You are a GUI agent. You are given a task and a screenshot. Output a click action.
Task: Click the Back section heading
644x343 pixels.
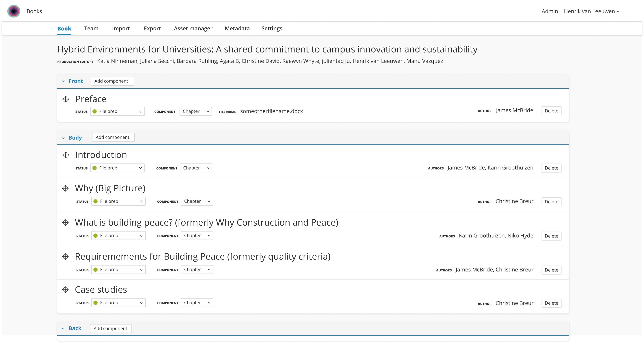point(75,328)
